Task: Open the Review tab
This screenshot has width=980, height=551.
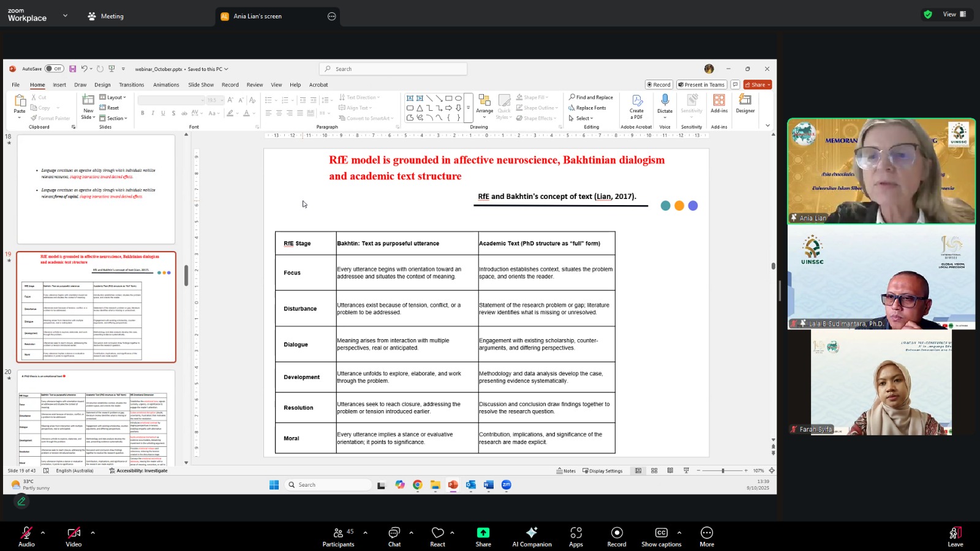Action: tap(255, 84)
